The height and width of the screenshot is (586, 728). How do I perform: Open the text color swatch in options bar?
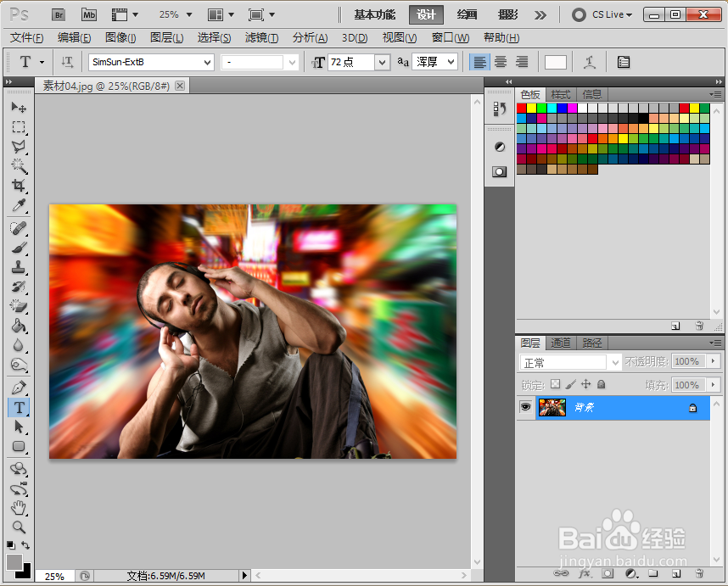555,62
